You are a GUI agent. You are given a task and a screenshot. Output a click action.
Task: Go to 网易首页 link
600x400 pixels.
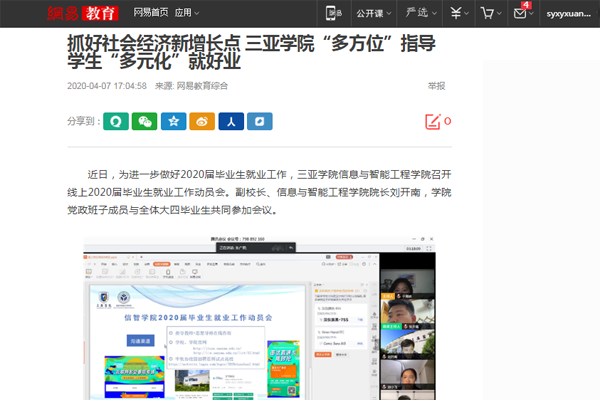click(x=150, y=13)
